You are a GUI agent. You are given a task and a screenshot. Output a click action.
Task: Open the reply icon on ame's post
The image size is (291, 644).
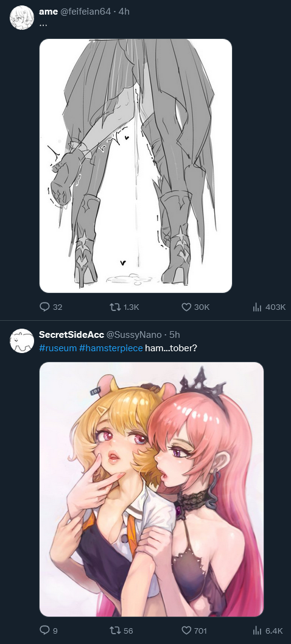click(44, 307)
